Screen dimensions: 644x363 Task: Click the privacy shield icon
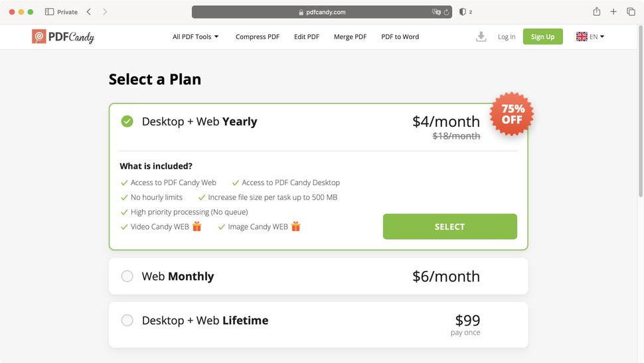(x=463, y=12)
